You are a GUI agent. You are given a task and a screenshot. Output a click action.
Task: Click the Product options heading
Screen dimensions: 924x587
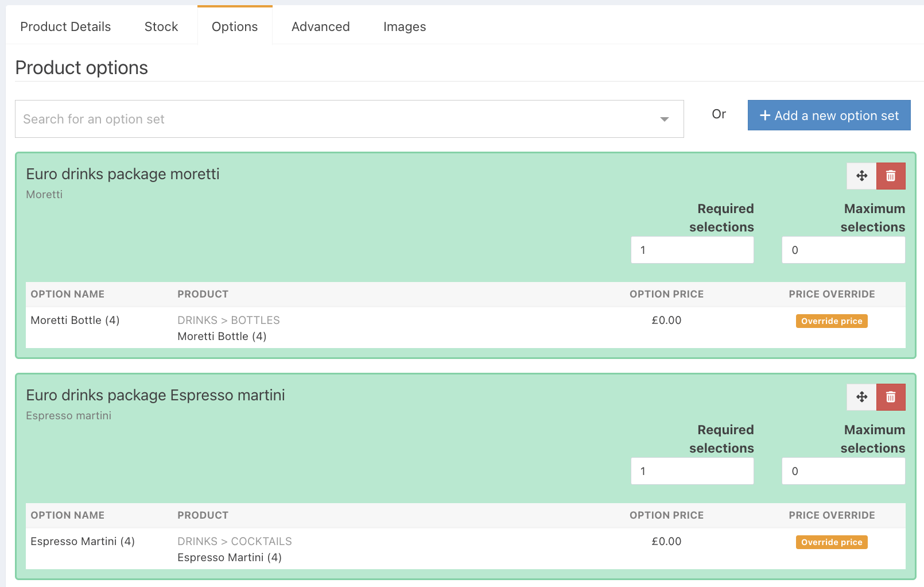pyautogui.click(x=81, y=68)
